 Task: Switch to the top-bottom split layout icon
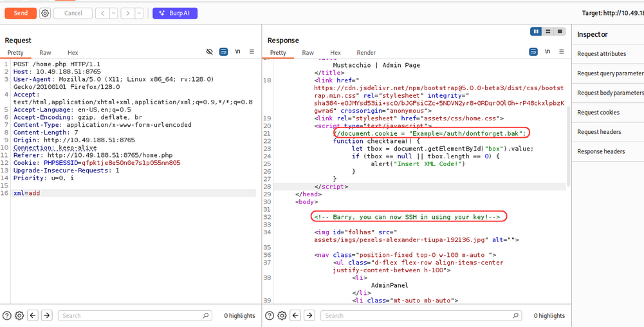click(x=547, y=32)
